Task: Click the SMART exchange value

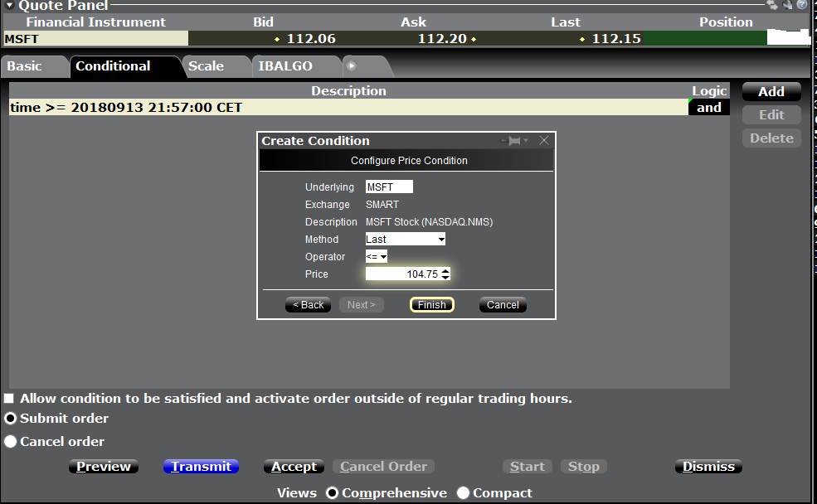Action: click(382, 205)
